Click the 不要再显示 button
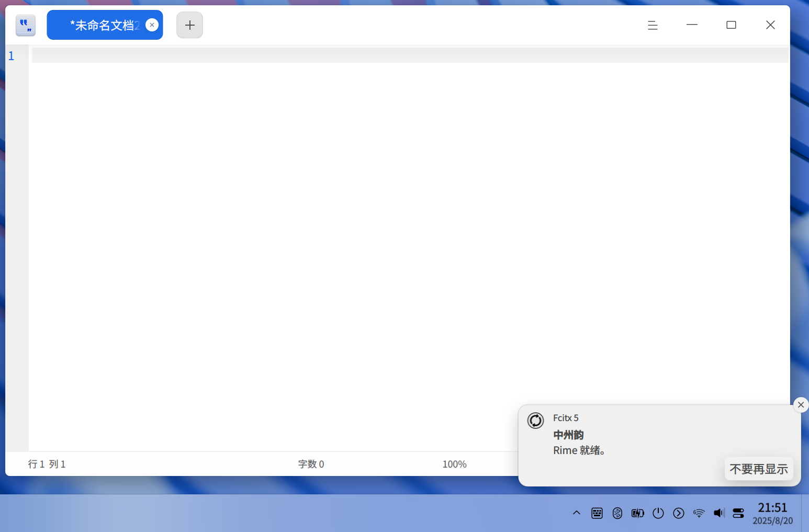 (x=759, y=469)
